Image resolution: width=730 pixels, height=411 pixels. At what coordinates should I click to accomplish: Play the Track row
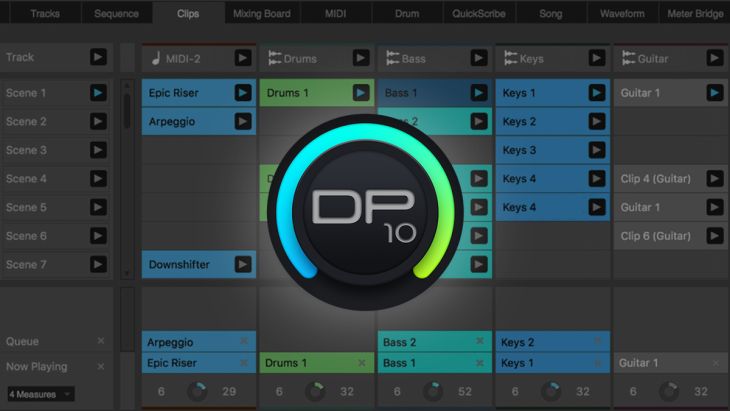point(98,57)
